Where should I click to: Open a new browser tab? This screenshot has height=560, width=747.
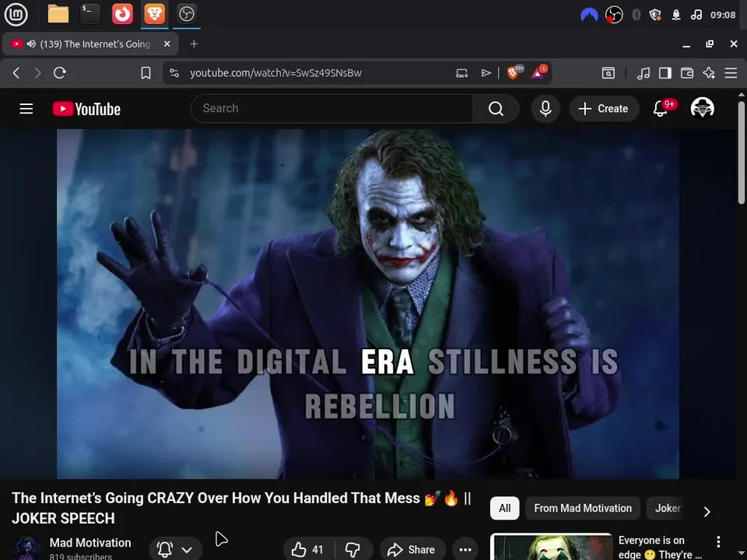[194, 44]
